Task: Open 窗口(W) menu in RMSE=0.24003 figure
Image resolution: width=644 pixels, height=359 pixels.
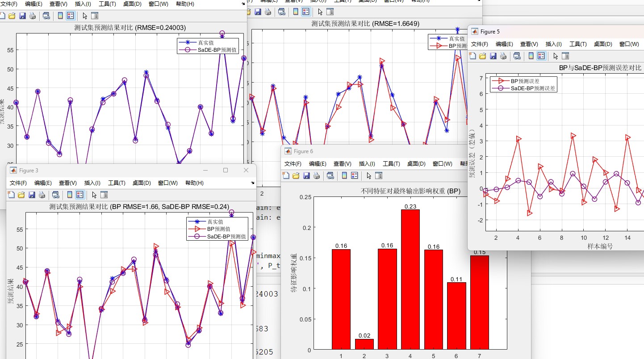Action: tap(159, 4)
